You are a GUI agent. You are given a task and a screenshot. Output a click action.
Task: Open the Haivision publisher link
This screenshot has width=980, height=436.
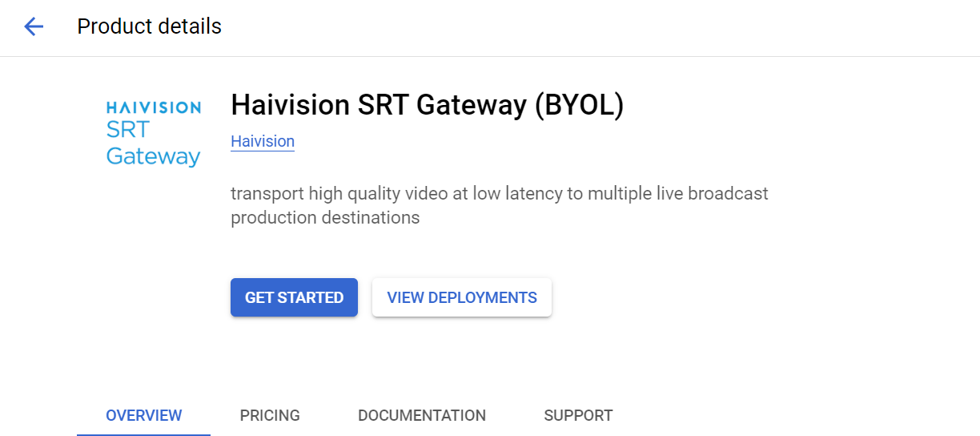(x=263, y=142)
